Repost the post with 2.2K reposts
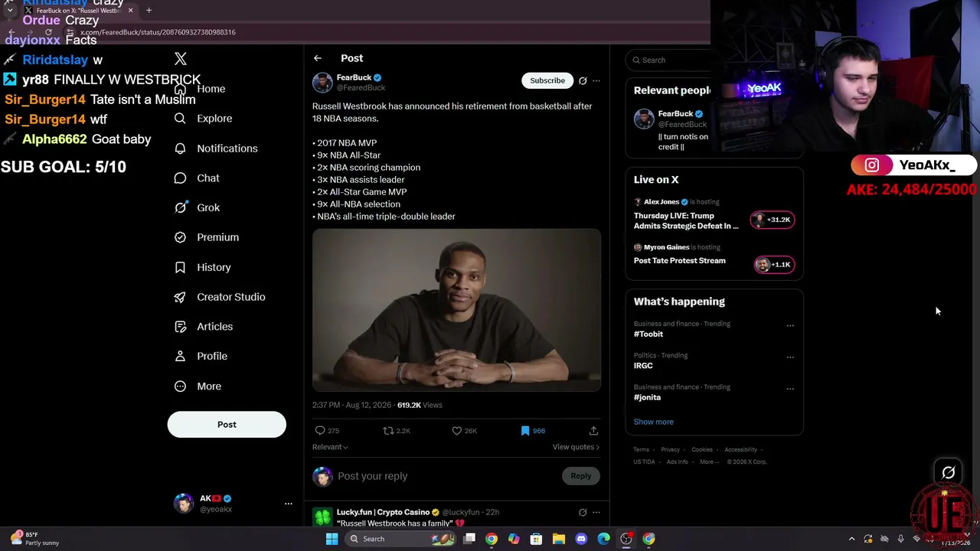 pyautogui.click(x=388, y=431)
